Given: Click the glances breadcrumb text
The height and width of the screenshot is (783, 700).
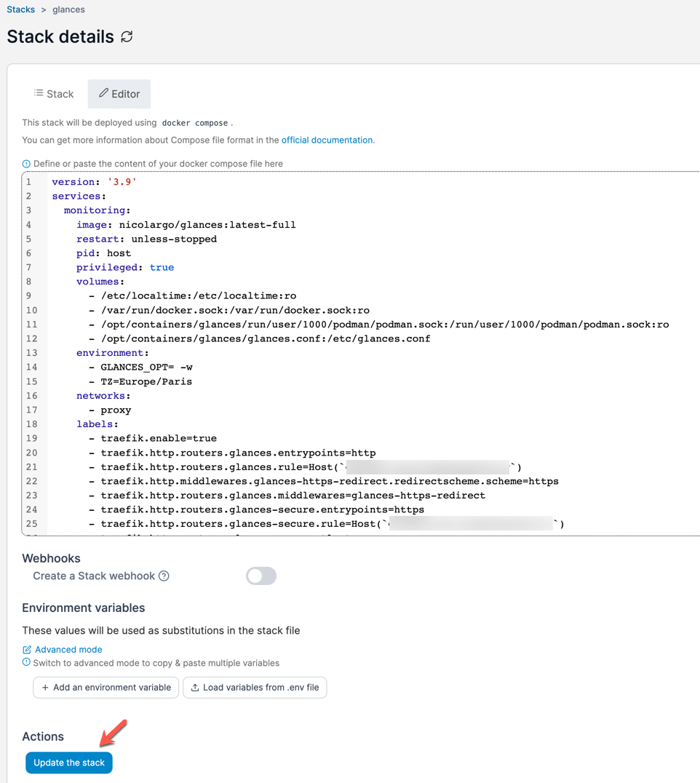Looking at the screenshot, I should click(68, 9).
